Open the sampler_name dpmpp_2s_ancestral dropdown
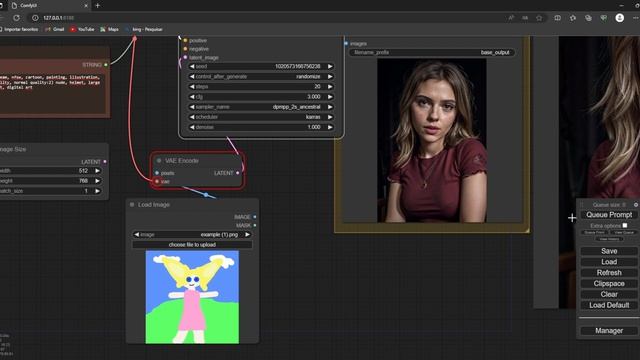The height and width of the screenshot is (360, 640). click(x=261, y=107)
